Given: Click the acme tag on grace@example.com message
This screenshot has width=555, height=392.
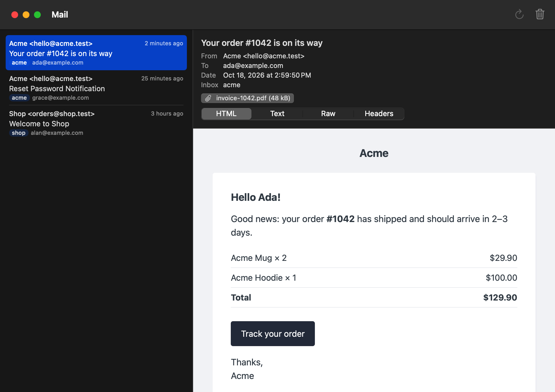Looking at the screenshot, I should [x=19, y=98].
